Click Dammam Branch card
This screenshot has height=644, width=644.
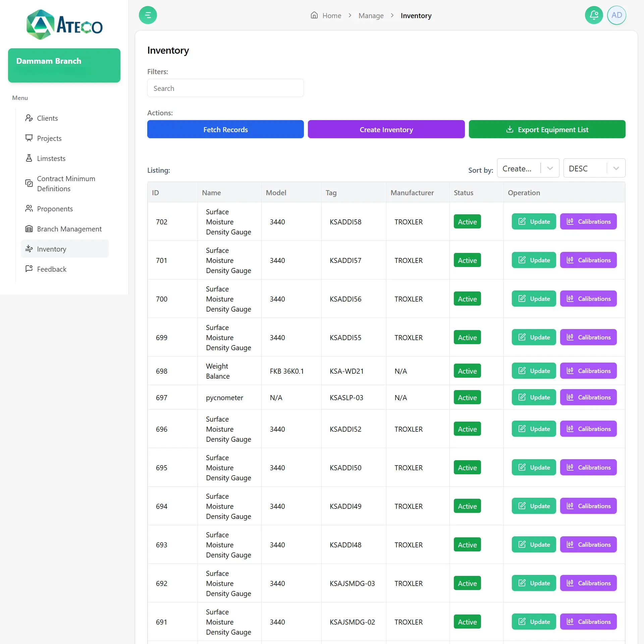pos(64,65)
